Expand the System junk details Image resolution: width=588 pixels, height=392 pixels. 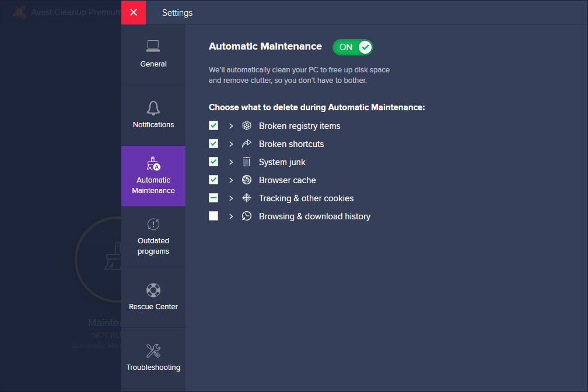point(231,162)
